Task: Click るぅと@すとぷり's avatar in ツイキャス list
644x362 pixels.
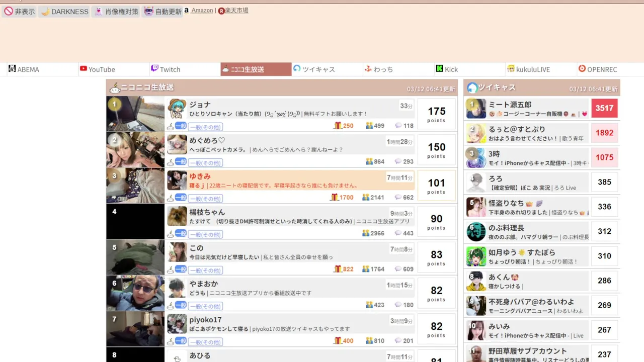Action: (x=476, y=133)
